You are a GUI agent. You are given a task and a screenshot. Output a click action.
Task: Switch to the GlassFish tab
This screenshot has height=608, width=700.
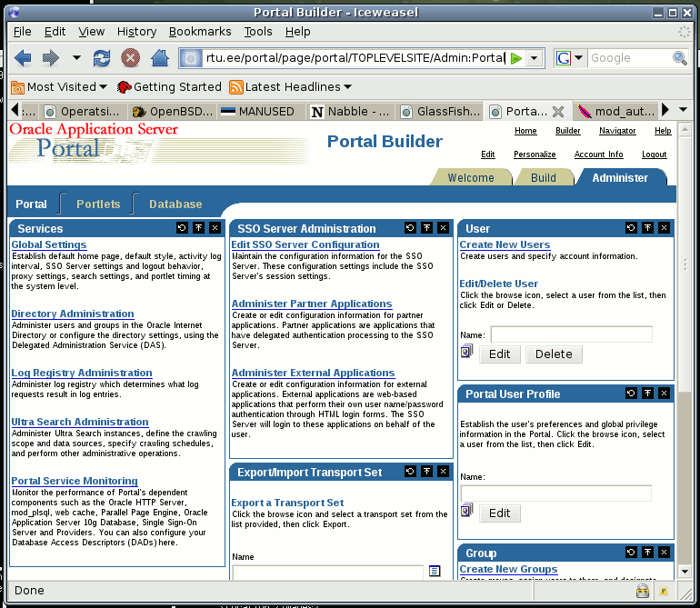pos(441,112)
